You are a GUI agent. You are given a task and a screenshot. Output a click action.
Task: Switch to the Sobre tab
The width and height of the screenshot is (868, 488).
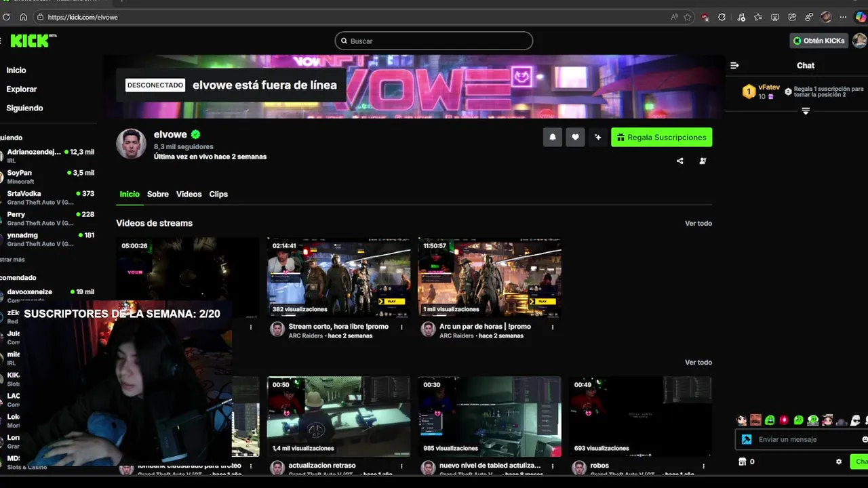pos(158,194)
